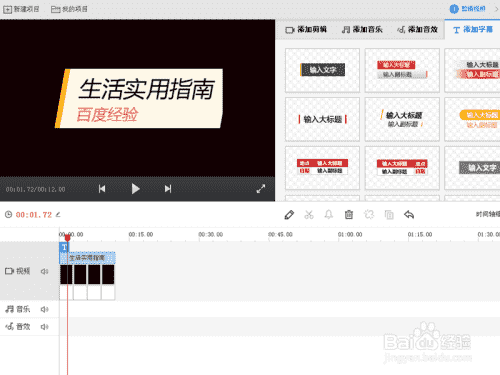
Task: Jump to next frame in the preview player
Action: pos(168,189)
